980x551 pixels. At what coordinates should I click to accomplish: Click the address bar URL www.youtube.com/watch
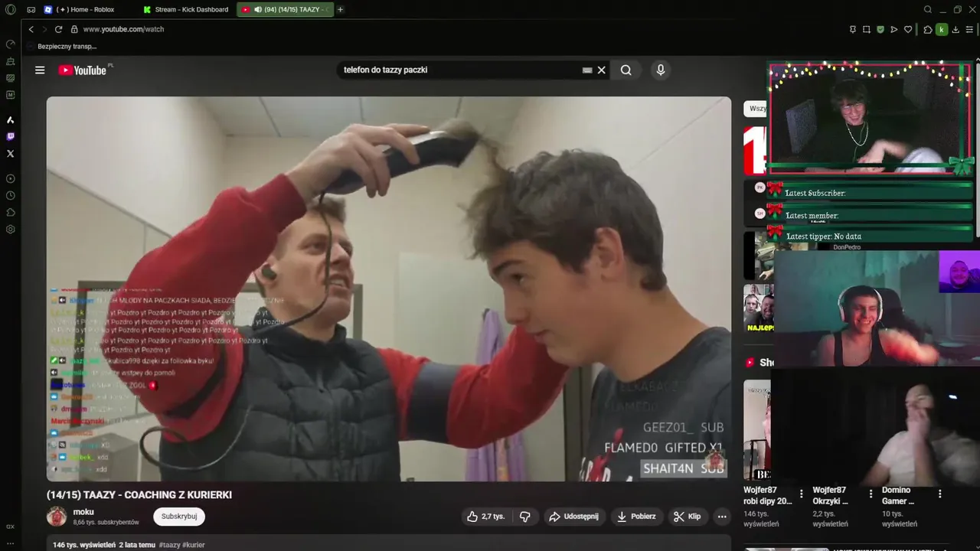123,29
